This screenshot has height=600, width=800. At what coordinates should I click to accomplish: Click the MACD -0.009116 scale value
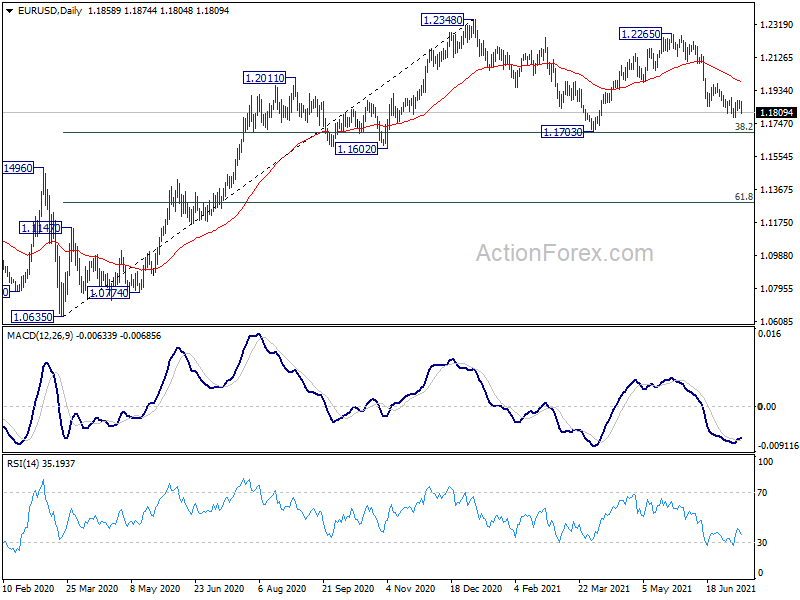tap(779, 445)
